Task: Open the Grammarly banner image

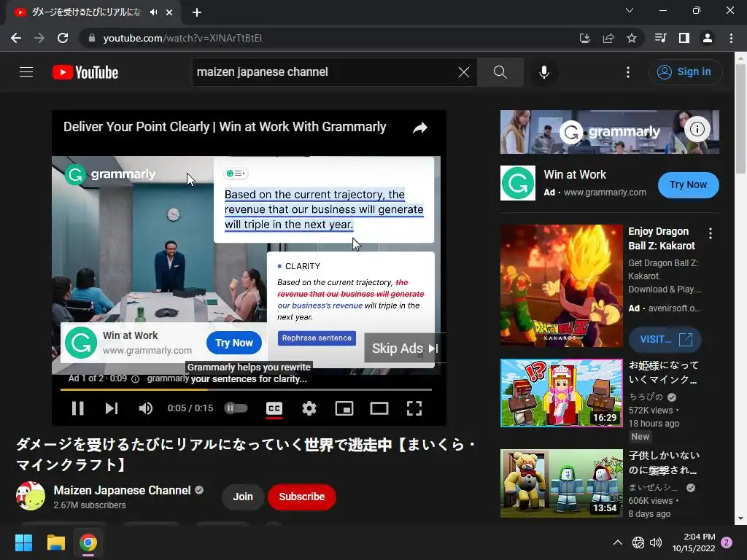Action: click(609, 132)
